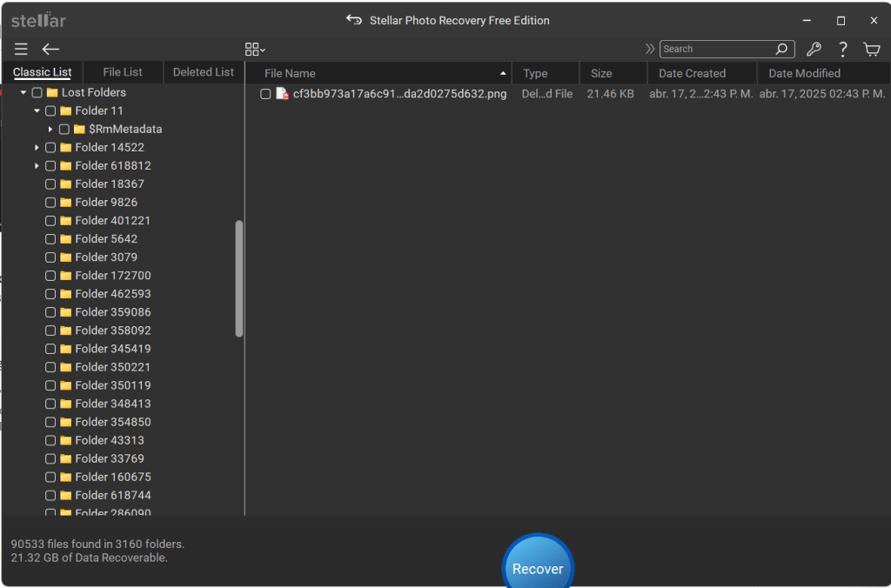Image resolution: width=891 pixels, height=588 pixels.
Task: Click the Folder 462593 folder icon
Action: click(66, 294)
